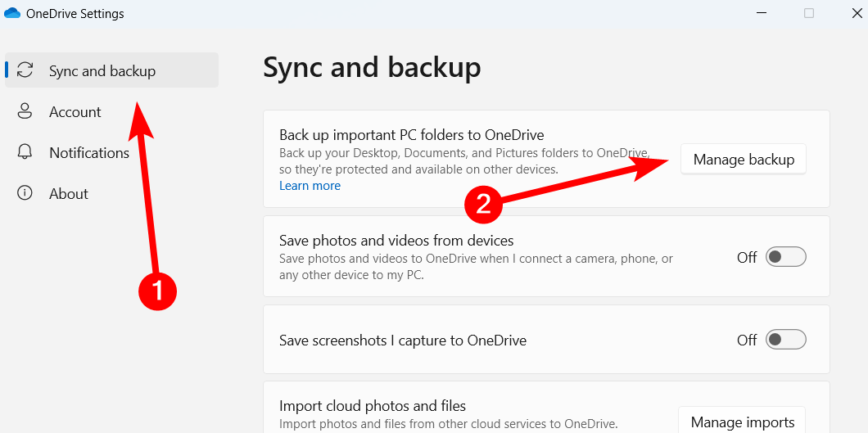Click the Notifications bell icon
This screenshot has height=433, width=868.
25,152
